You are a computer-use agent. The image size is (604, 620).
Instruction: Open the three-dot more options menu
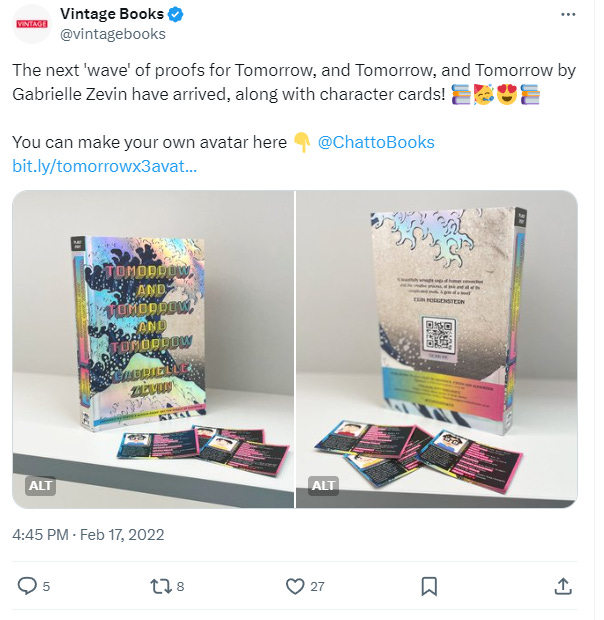[568, 15]
